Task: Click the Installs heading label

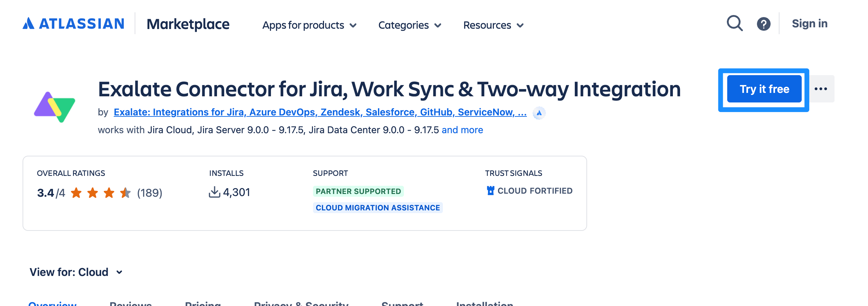Action: tap(226, 173)
